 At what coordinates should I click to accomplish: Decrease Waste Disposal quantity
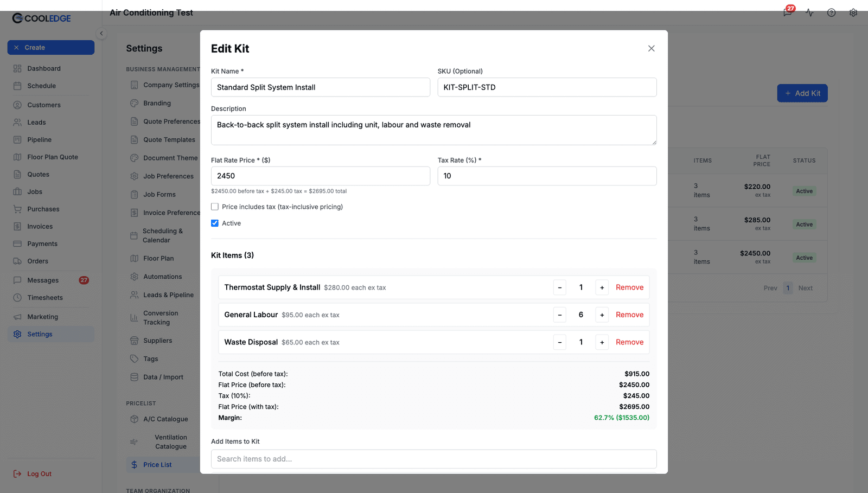(x=560, y=342)
